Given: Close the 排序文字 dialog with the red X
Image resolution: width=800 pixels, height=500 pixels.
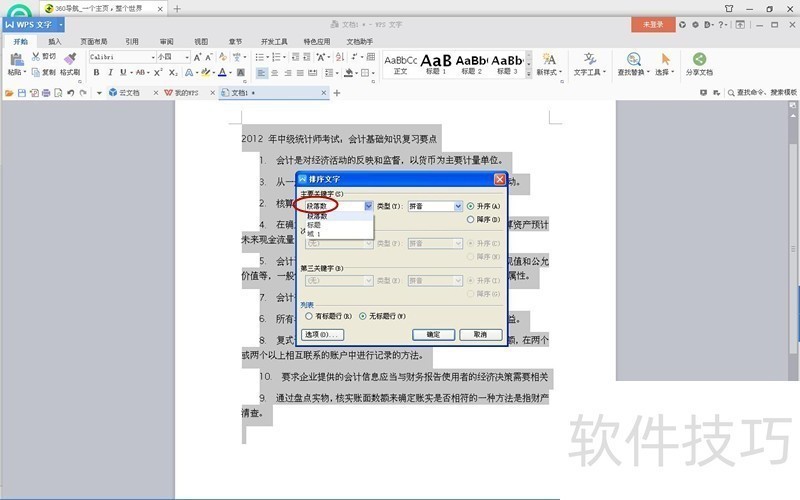Looking at the screenshot, I should click(x=499, y=179).
